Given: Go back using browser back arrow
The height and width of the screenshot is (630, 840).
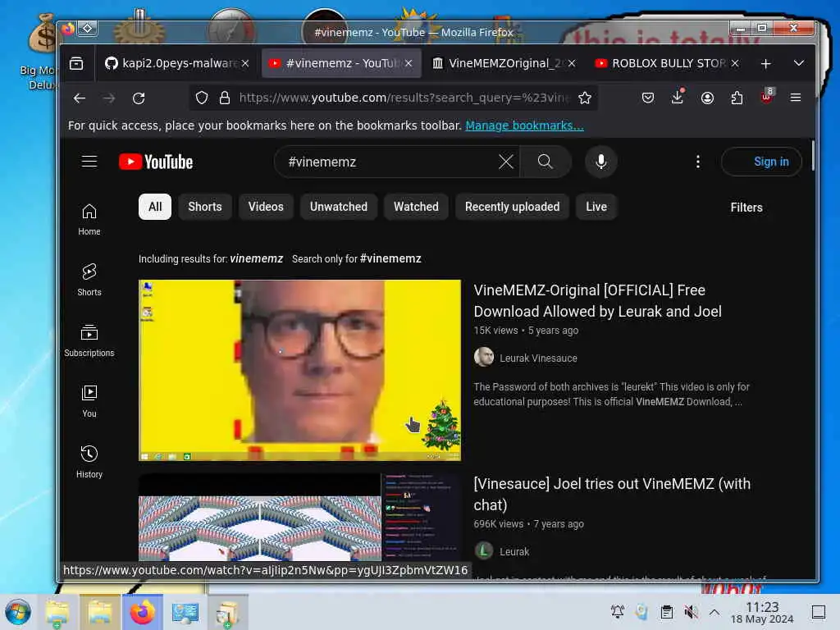Looking at the screenshot, I should [80, 98].
